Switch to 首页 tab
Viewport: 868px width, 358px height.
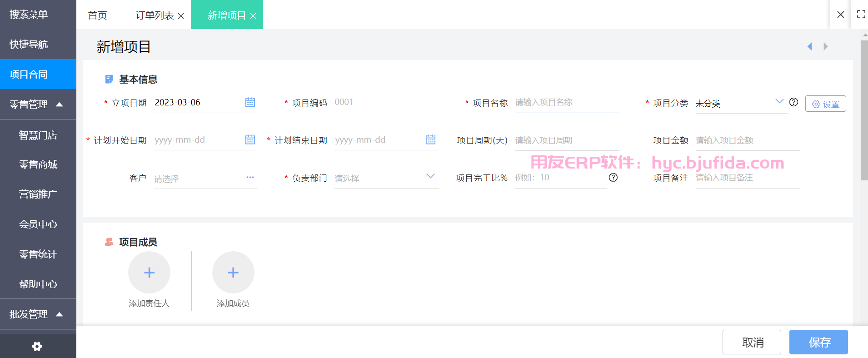(x=97, y=15)
